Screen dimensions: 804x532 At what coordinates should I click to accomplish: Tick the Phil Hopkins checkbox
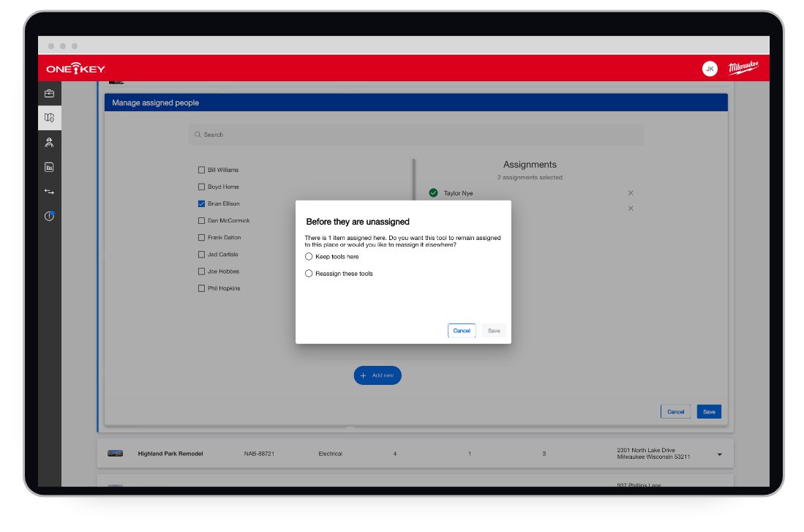click(x=201, y=288)
